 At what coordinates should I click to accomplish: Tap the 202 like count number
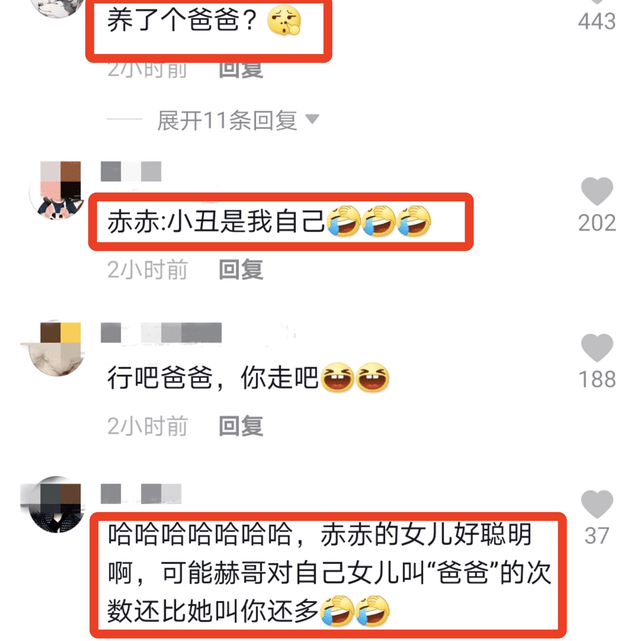(597, 223)
